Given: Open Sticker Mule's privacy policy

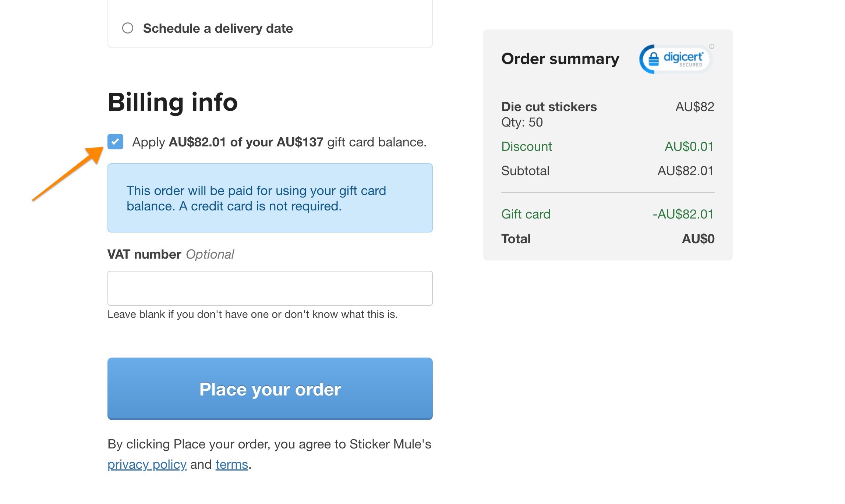Looking at the screenshot, I should (147, 465).
